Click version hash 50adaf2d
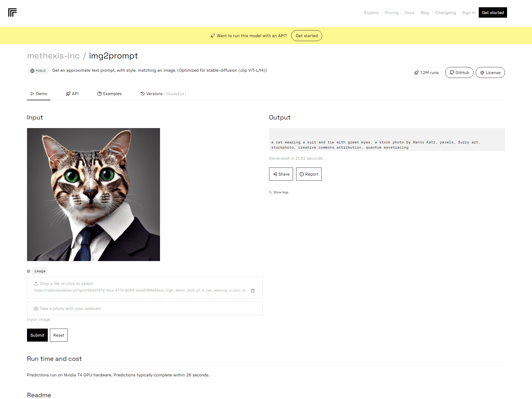 coord(175,94)
